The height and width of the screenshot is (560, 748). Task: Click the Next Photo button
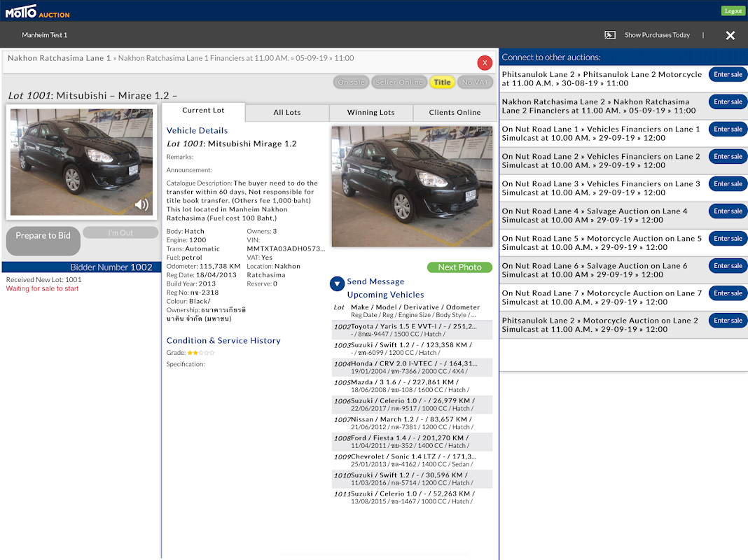point(459,267)
